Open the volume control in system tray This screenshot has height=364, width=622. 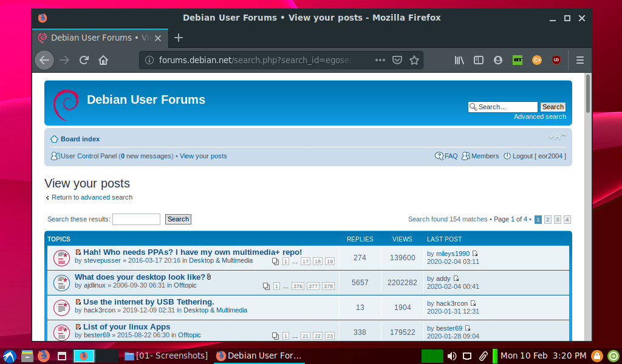pos(452,356)
